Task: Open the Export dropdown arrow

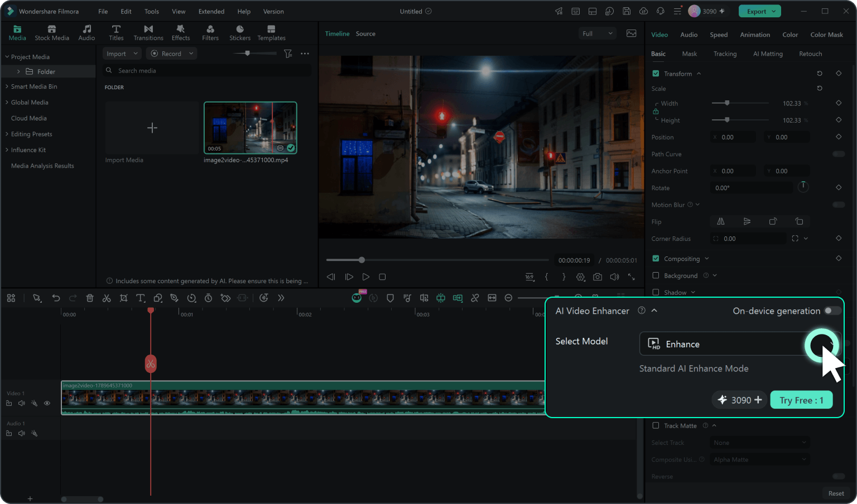Action: pos(774,11)
